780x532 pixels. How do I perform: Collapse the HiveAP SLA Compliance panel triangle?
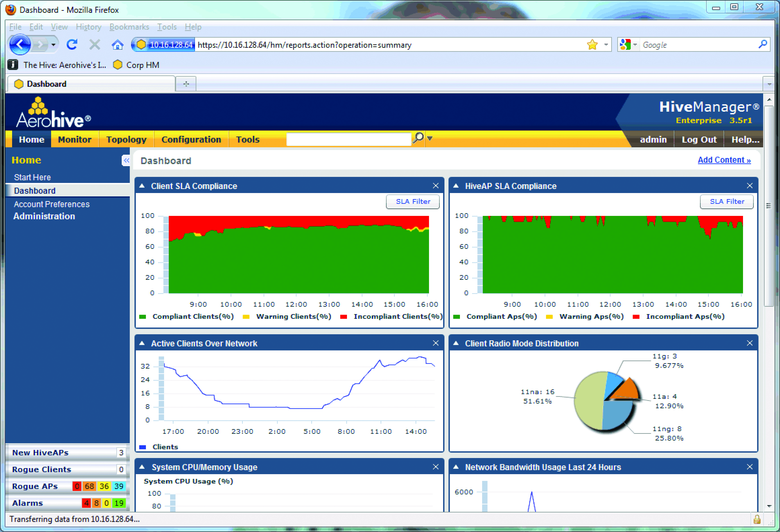click(x=456, y=186)
